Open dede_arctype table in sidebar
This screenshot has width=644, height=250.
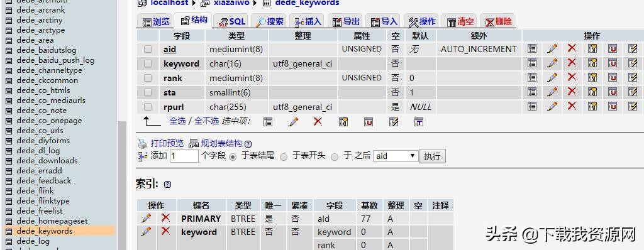coord(41,30)
